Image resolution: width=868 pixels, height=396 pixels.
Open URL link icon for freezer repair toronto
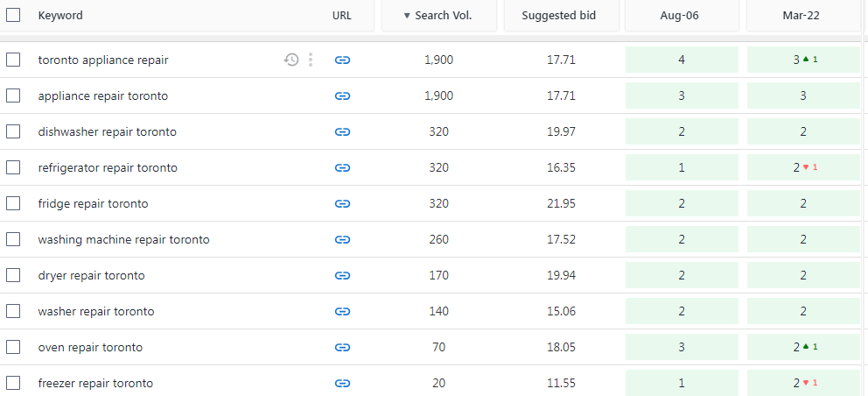(x=343, y=383)
